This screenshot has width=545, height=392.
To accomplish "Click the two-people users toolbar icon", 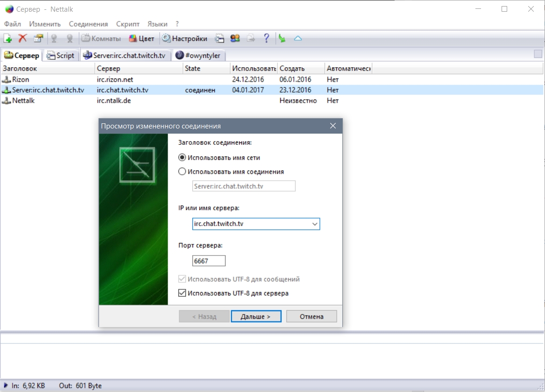I will coord(235,38).
